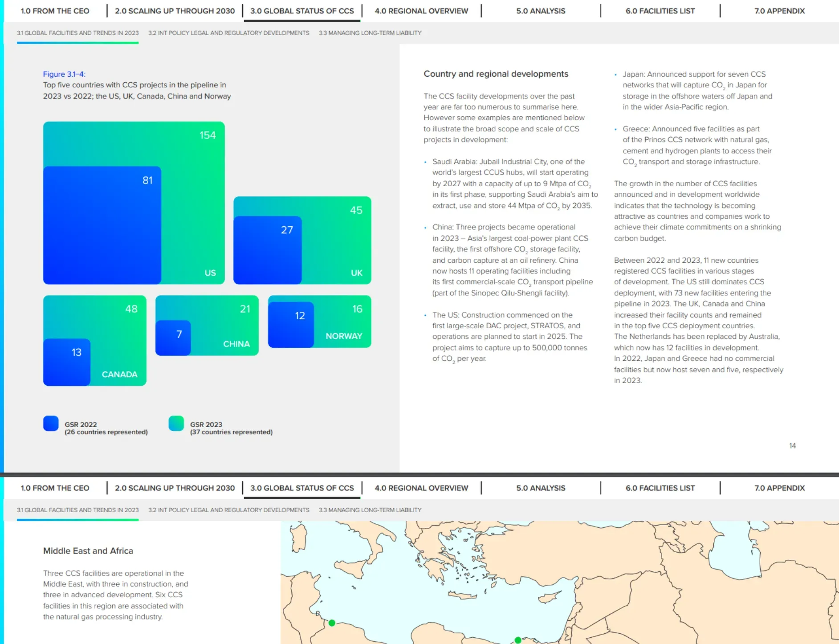Click the blue China block showing 7
The width and height of the screenshot is (839, 644).
tap(173, 338)
